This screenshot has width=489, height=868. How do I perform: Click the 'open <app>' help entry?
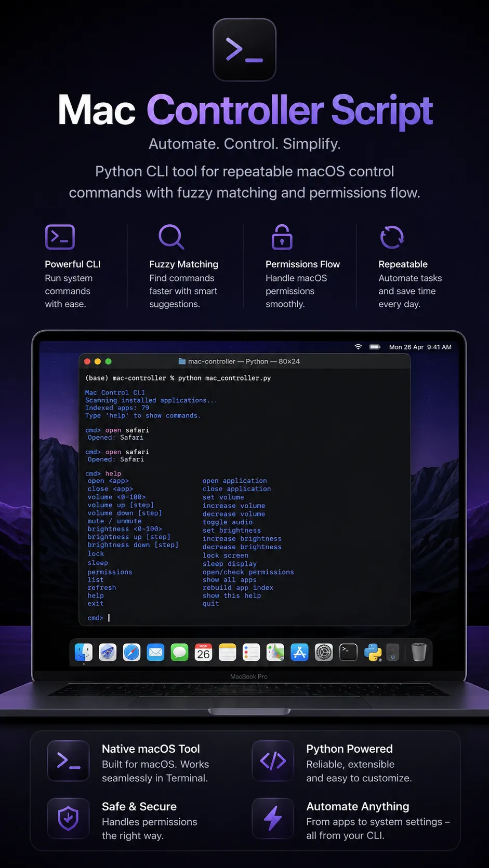click(108, 481)
